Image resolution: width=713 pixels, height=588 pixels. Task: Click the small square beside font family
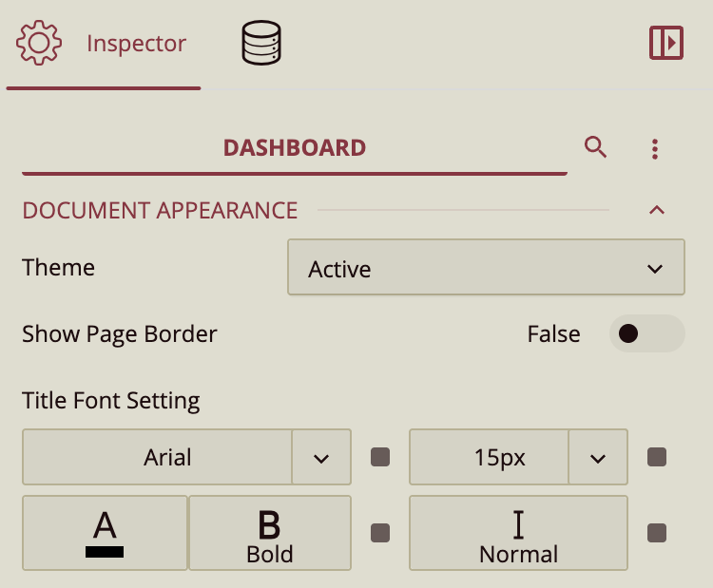[x=380, y=458]
